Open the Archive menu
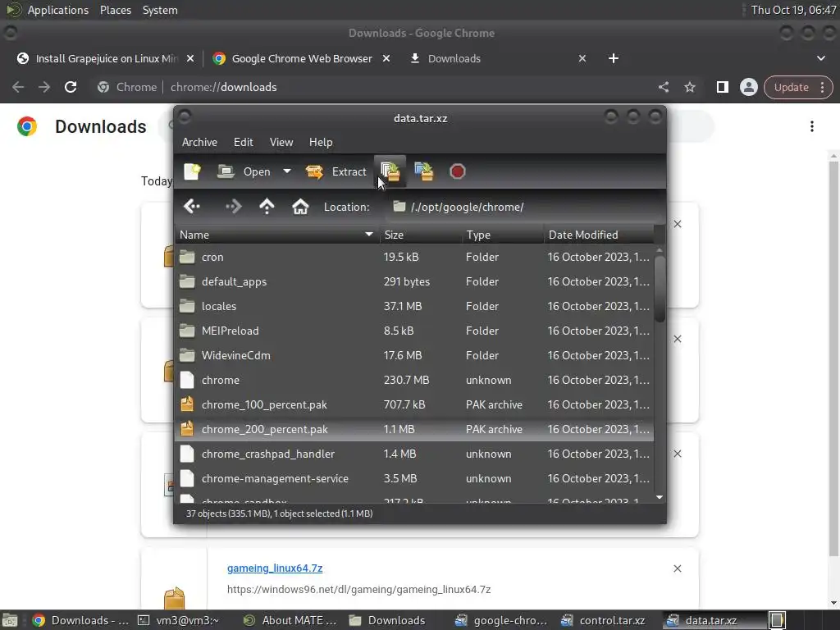This screenshot has width=840, height=630. pos(199,142)
